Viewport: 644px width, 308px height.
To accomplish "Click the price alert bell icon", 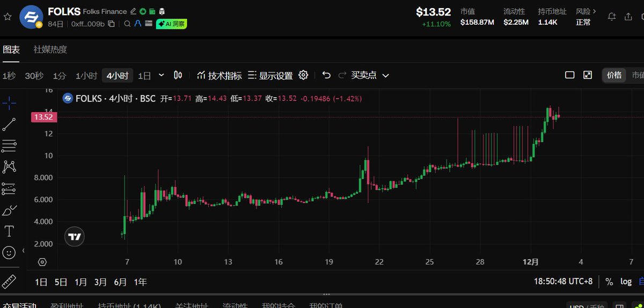I will (611, 17).
